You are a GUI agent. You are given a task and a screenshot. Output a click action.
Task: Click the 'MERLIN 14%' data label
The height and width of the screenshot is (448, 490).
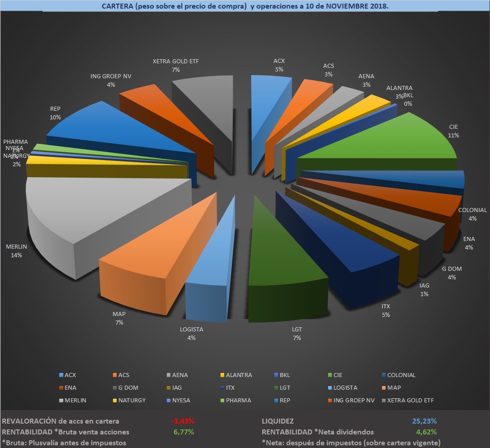point(16,251)
